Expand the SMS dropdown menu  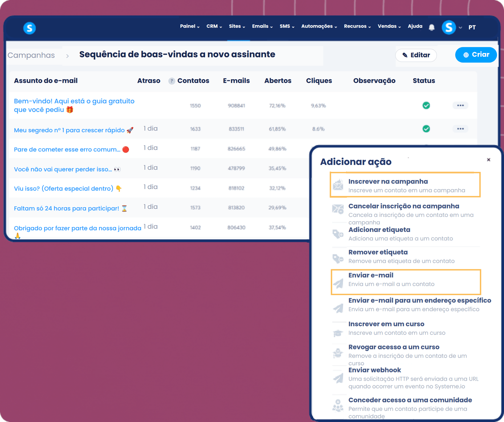[x=287, y=26]
